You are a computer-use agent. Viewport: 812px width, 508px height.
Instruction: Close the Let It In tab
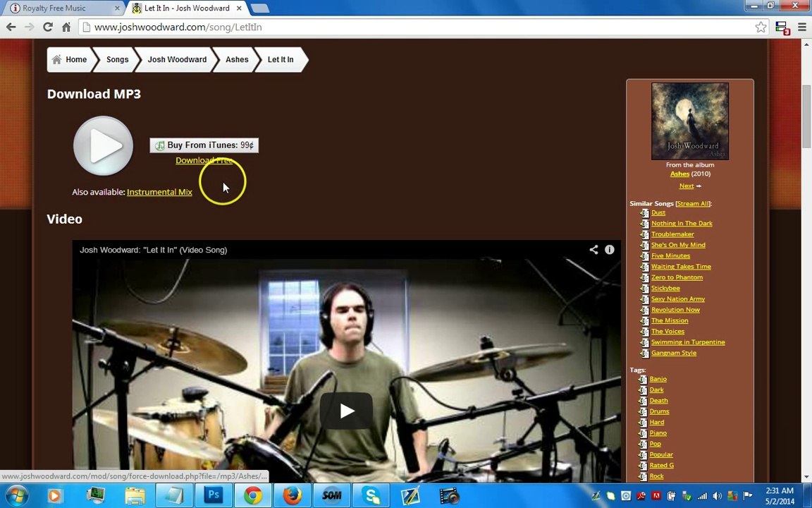pyautogui.click(x=239, y=8)
